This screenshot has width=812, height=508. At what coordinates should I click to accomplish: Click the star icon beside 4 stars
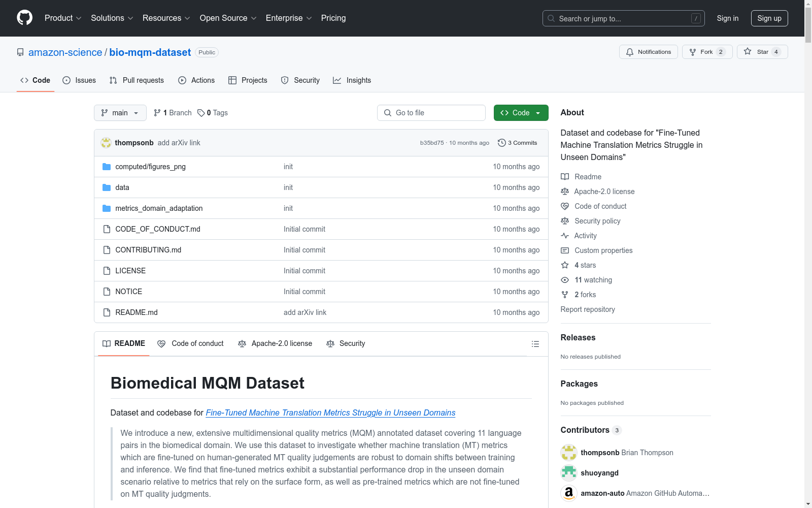[565, 265]
